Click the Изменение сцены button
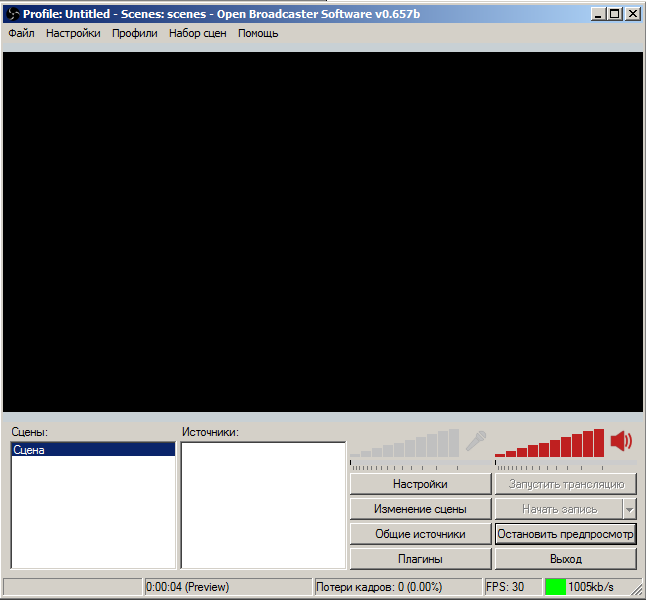 pyautogui.click(x=421, y=509)
